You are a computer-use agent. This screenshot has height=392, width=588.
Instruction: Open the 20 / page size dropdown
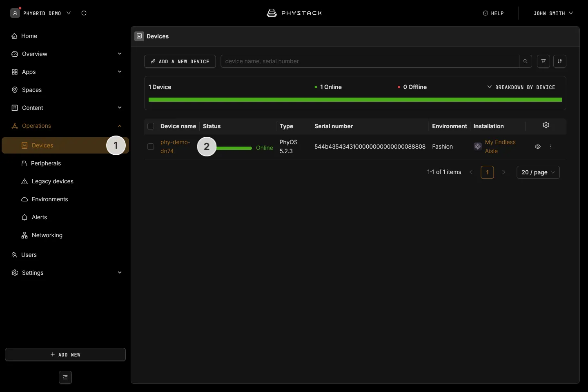click(538, 172)
